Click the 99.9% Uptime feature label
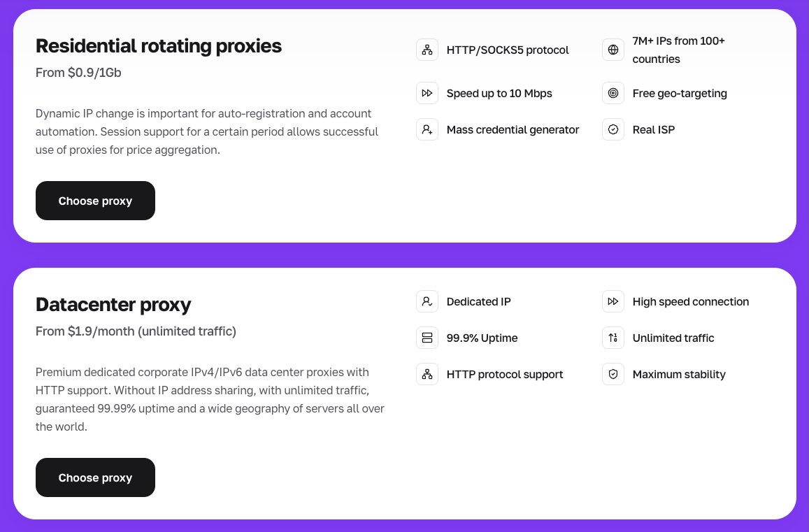 482,338
